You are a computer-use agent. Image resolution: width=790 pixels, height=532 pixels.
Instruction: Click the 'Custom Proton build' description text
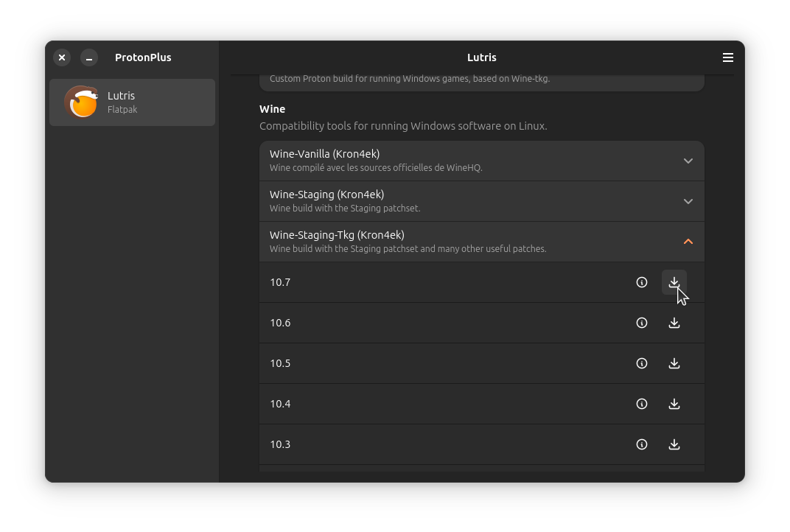(x=410, y=79)
